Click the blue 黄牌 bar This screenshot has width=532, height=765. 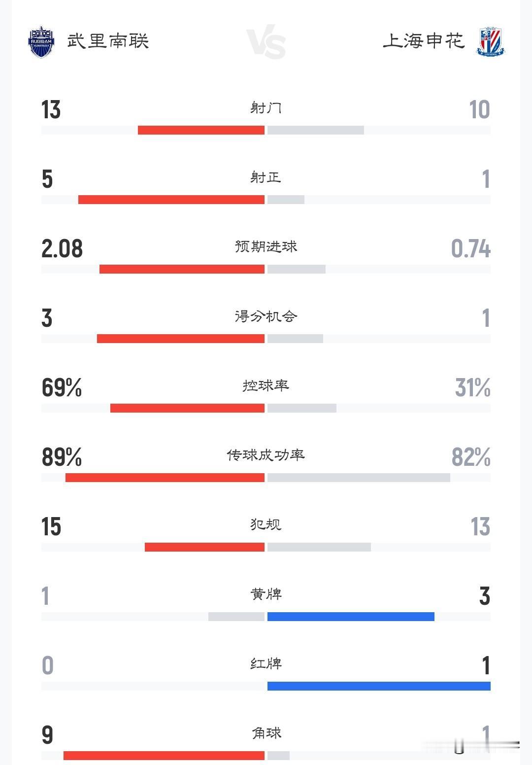351,617
